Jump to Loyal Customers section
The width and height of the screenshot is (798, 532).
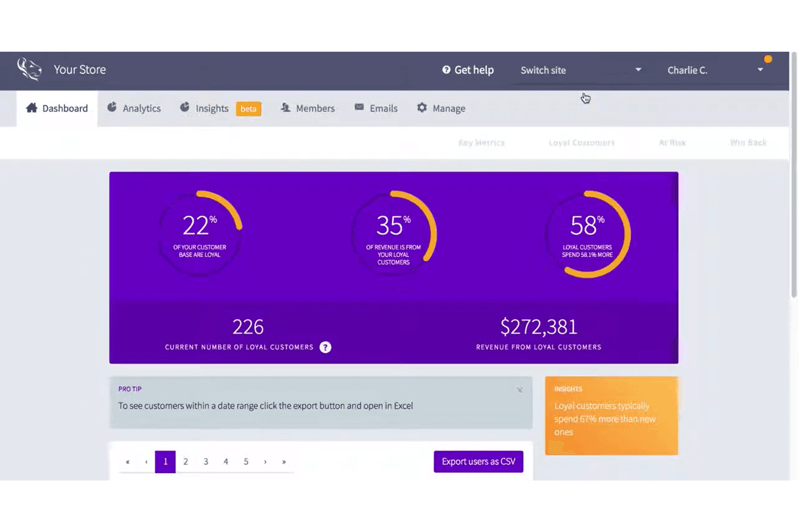(x=582, y=143)
